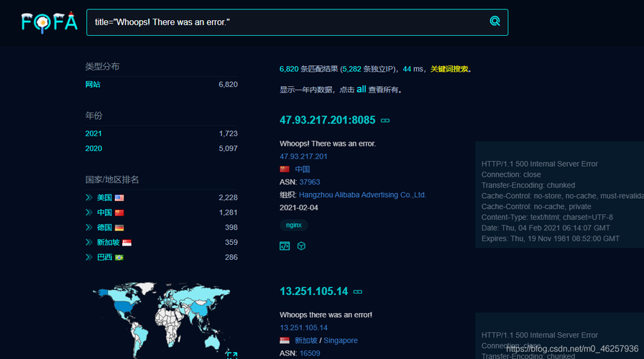Click 'Expires: Thu, 19 Nov 1981' header line
This screenshot has width=644, height=359.
pyautogui.click(x=551, y=238)
